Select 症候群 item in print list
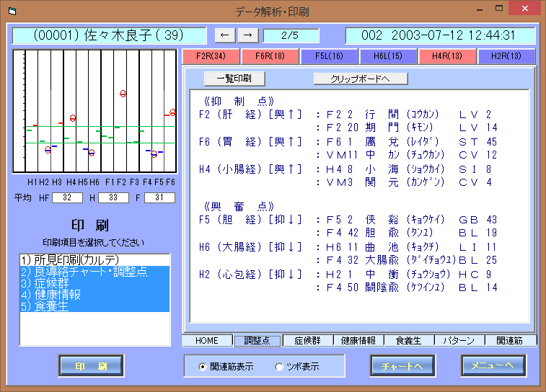The height and width of the screenshot is (392, 546). click(94, 283)
